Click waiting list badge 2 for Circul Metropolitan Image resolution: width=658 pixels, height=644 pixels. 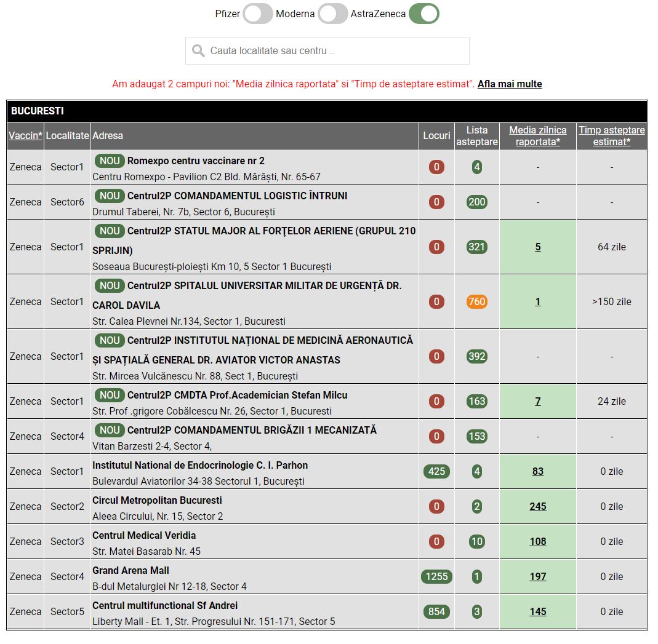pos(476,506)
